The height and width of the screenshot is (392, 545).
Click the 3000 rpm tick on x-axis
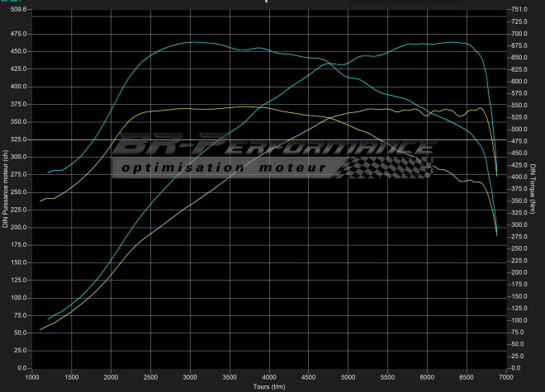click(191, 376)
